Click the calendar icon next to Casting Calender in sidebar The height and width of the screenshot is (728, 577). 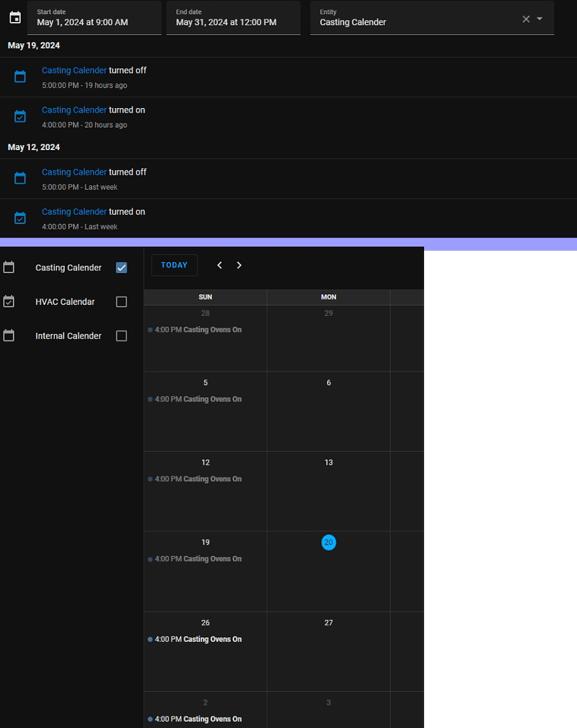point(9,267)
